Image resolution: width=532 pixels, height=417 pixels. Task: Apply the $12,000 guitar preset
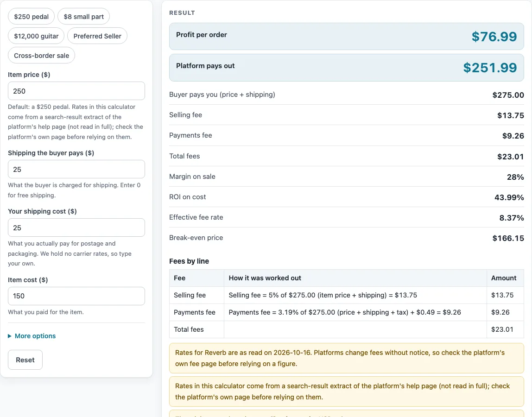pyautogui.click(x=36, y=36)
